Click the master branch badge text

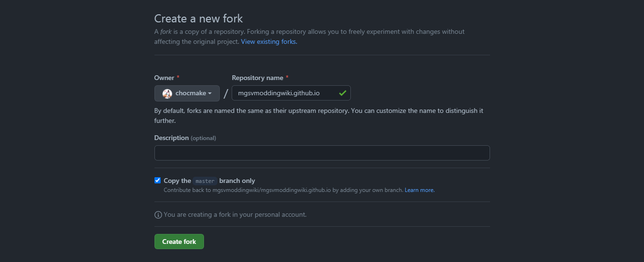pos(205,181)
